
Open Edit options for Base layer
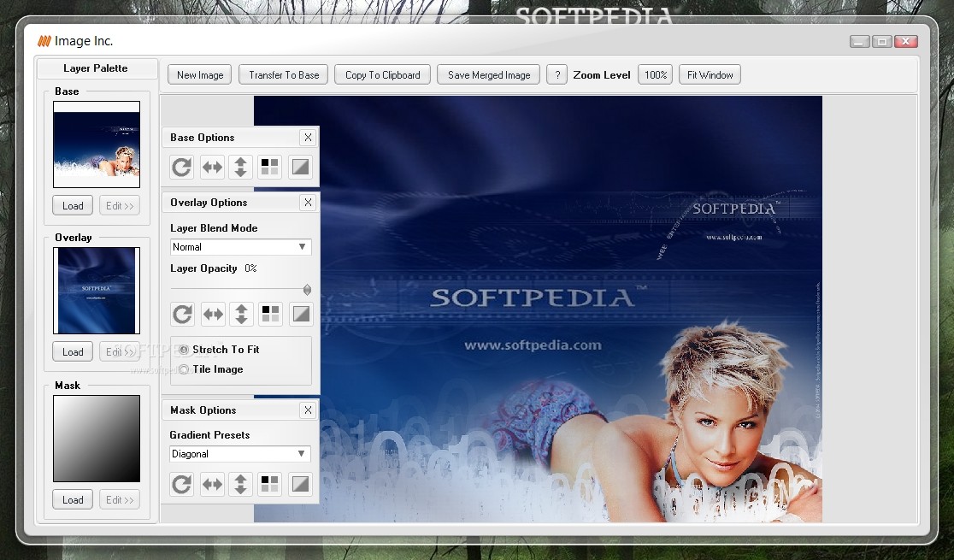(120, 206)
